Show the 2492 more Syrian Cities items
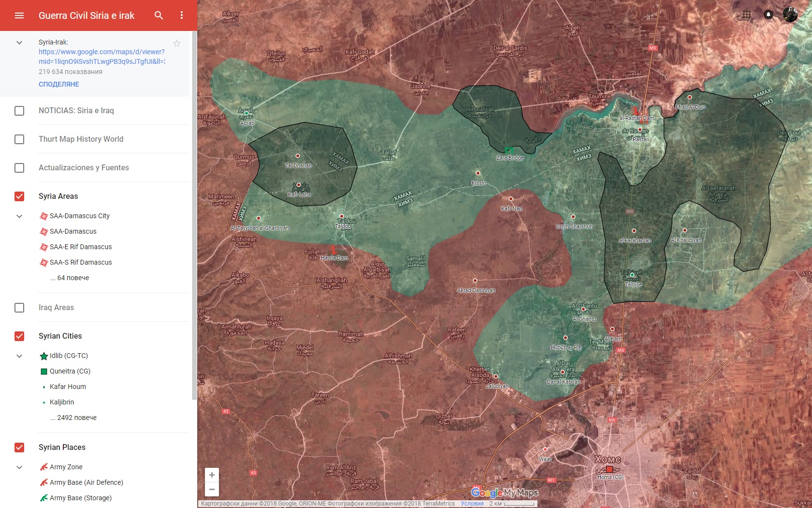This screenshot has width=812, height=508. tap(73, 418)
